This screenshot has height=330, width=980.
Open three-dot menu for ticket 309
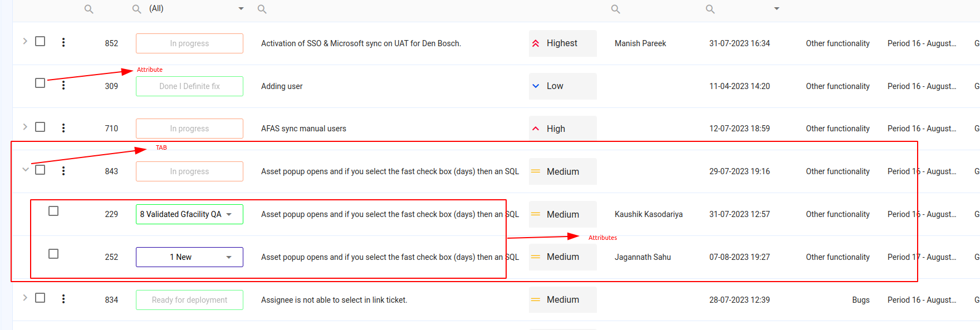click(x=63, y=85)
